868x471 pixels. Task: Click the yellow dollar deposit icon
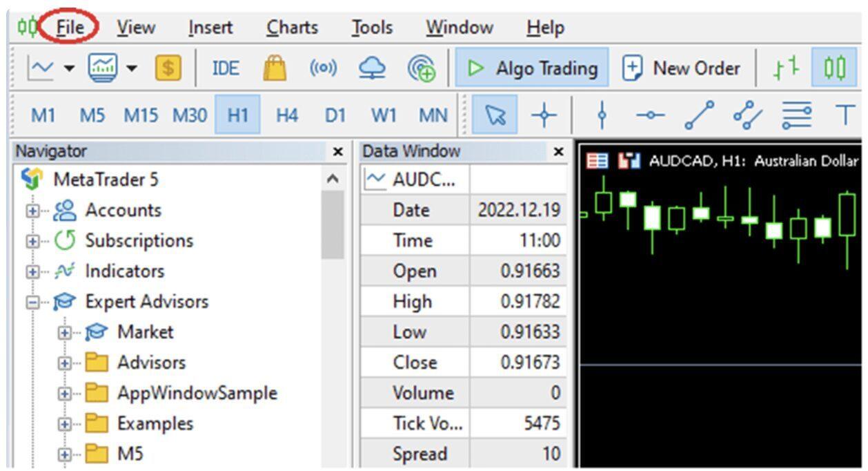click(167, 67)
